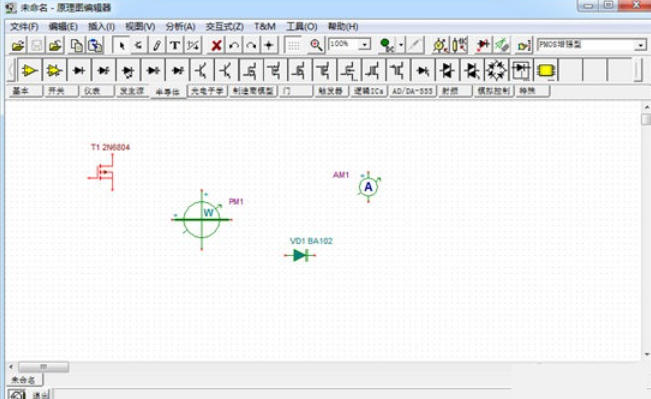Click the rotate left curved arrow icon
This screenshot has height=399, width=651.
tap(234, 45)
